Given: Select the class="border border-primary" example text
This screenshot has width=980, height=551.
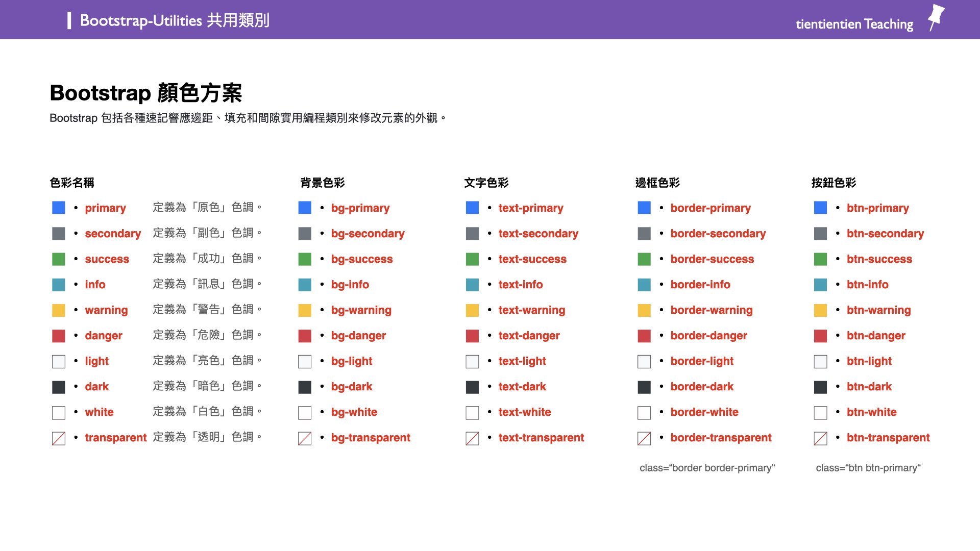Looking at the screenshot, I should coord(707,467).
